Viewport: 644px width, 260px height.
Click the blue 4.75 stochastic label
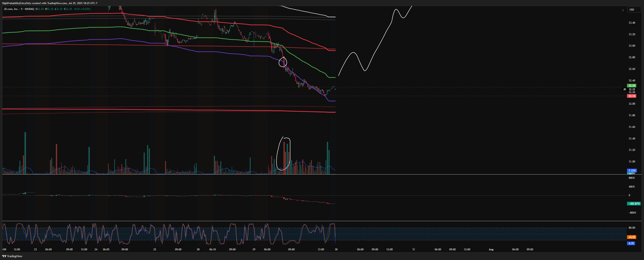(x=631, y=243)
